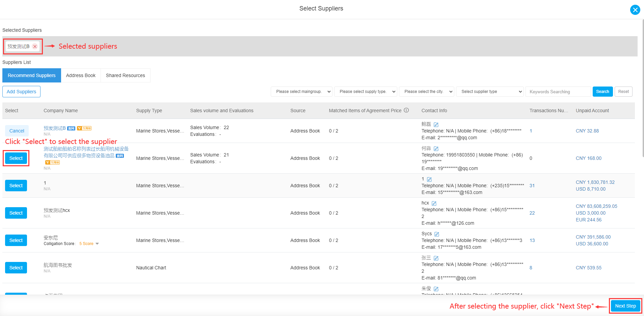Image resolution: width=644 pixels, height=316 pixels.
Task: Click the Search button
Action: [602, 92]
